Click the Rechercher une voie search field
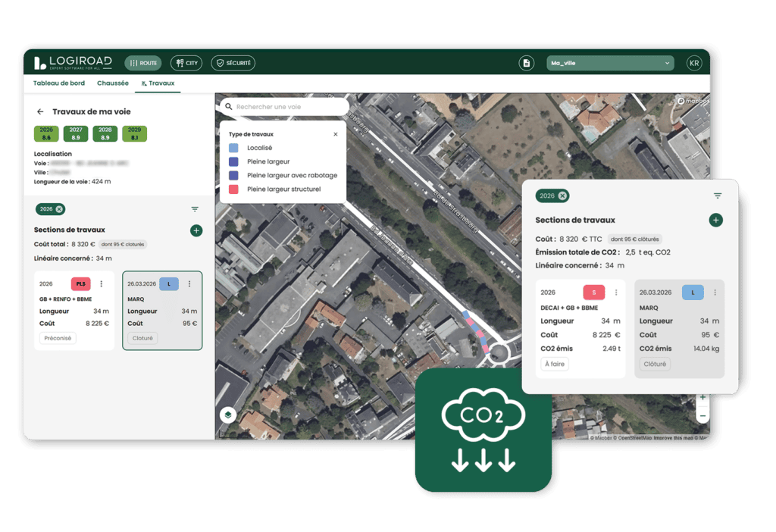The width and height of the screenshot is (776, 532). tap(285, 107)
